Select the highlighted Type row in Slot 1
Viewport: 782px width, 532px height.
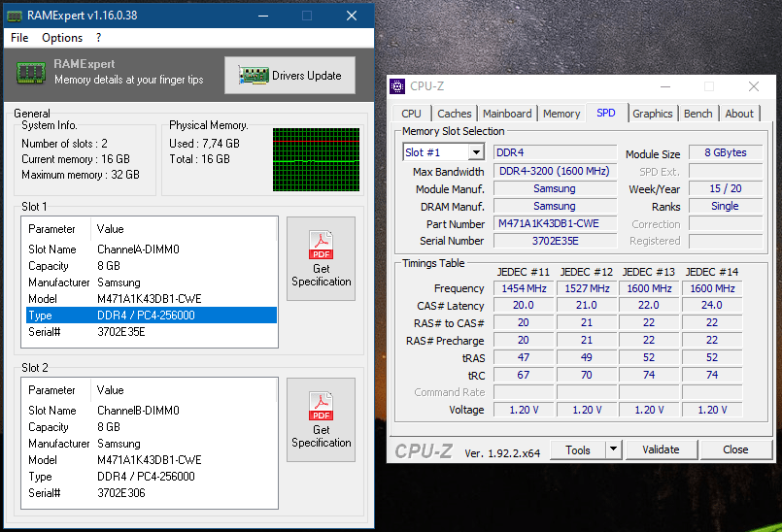point(152,316)
